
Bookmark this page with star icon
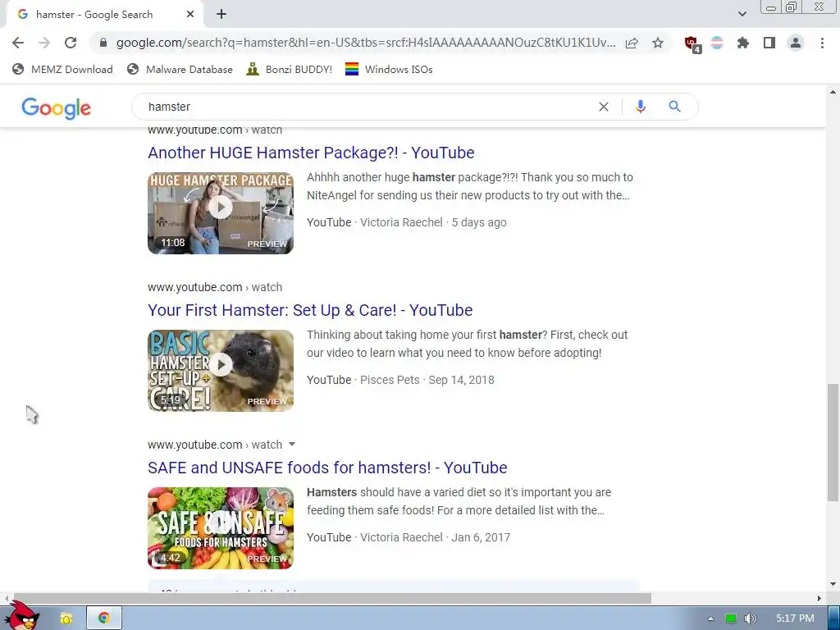pyautogui.click(x=658, y=43)
